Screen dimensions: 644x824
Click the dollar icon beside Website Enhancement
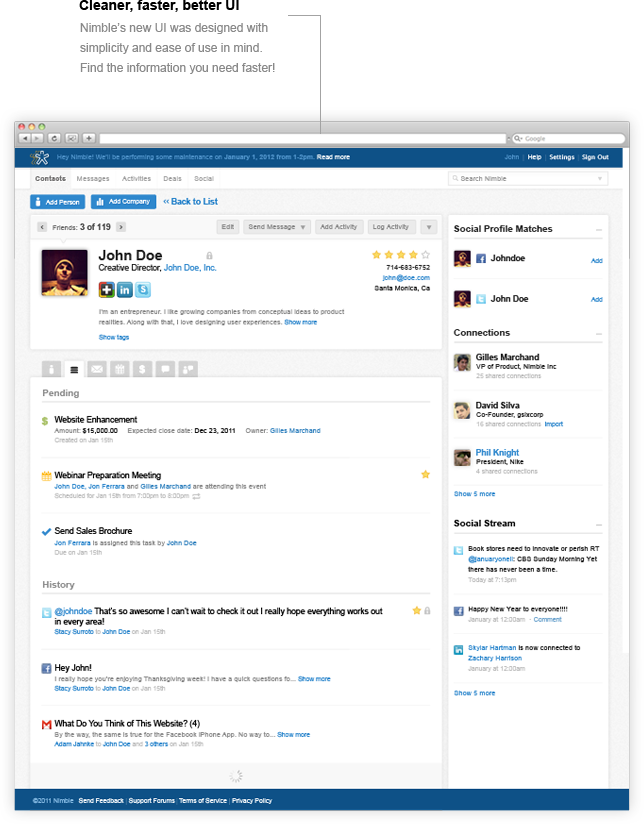tap(45, 421)
